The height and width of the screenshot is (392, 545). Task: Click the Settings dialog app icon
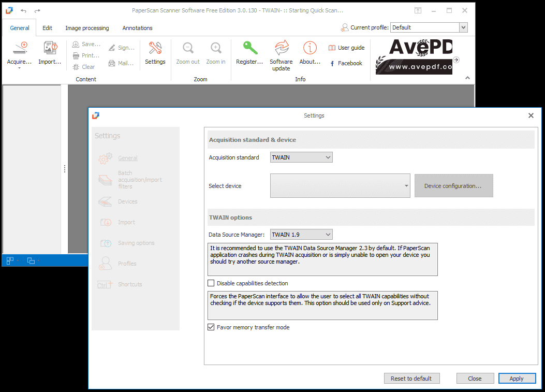tap(96, 115)
